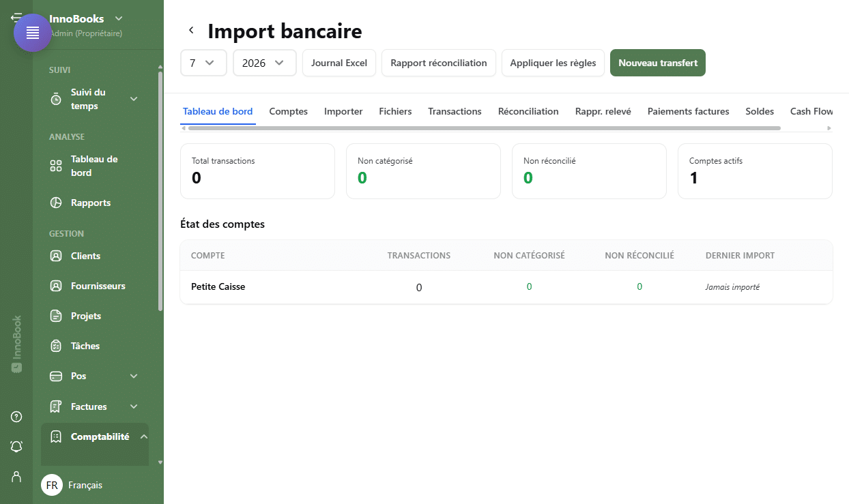The image size is (849, 504).
Task: Click the Comptabilité ledger icon
Action: 56,436
